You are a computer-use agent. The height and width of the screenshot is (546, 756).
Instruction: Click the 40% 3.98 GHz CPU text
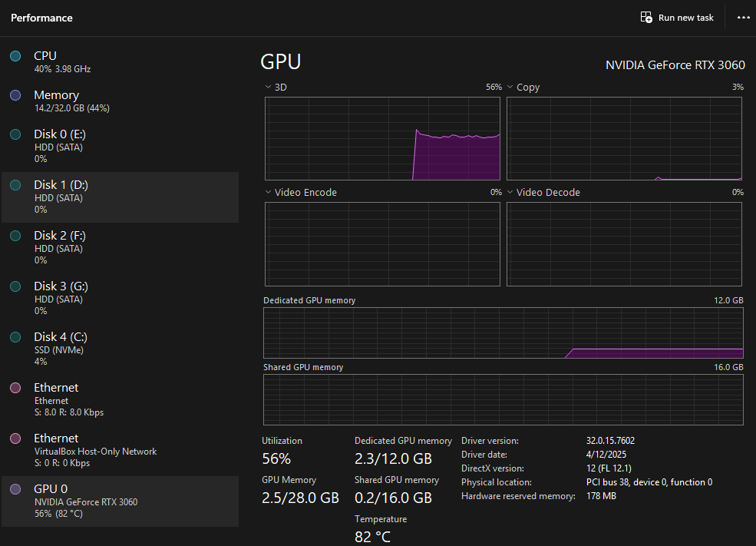pos(63,69)
